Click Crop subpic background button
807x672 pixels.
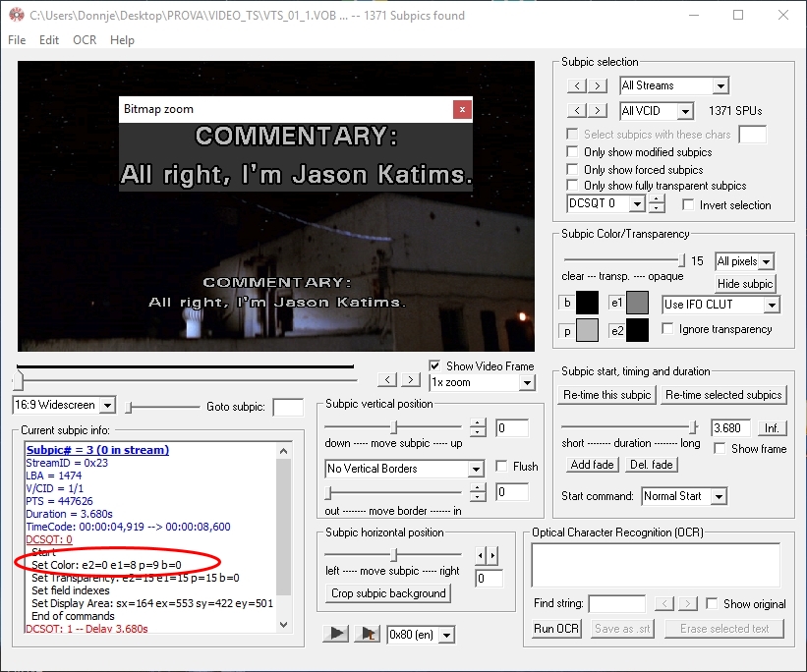click(389, 593)
